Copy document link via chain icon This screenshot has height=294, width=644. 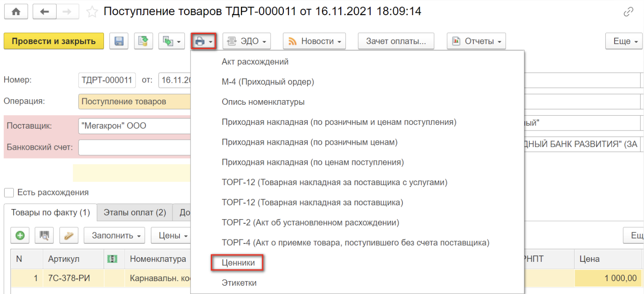point(628,12)
